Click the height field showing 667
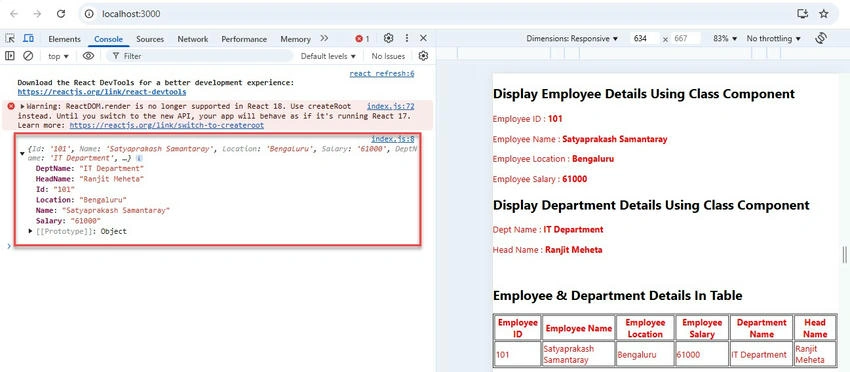Image resolution: width=850 pixels, height=372 pixels. tap(686, 39)
